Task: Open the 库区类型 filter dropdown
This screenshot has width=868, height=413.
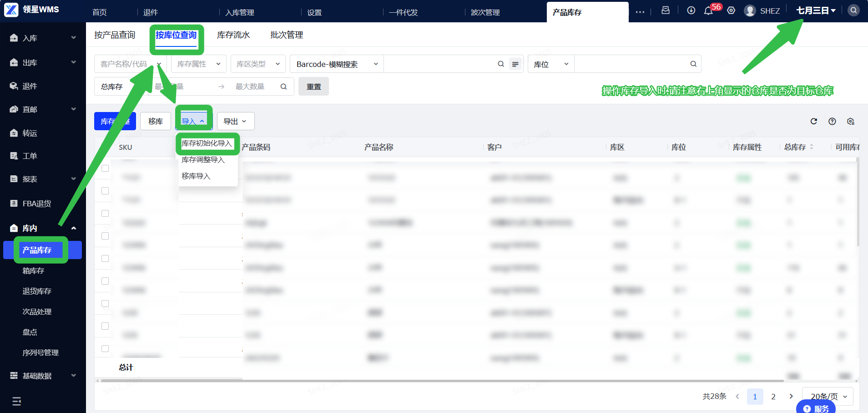Action: click(x=258, y=64)
